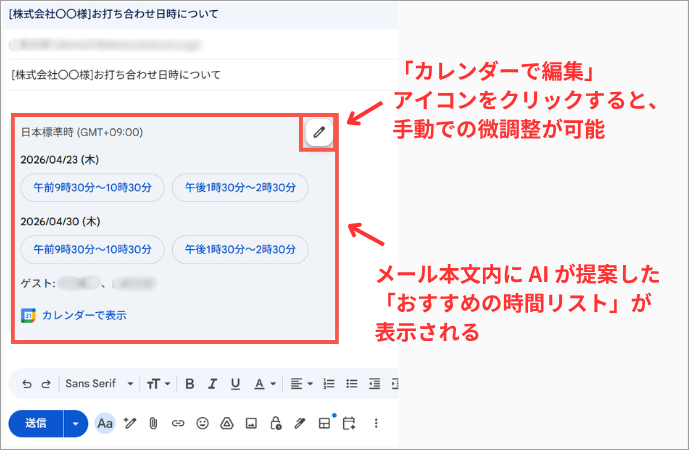This screenshot has width=697, height=450.
Task: Toggle confidential mode lock icon
Action: [275, 424]
